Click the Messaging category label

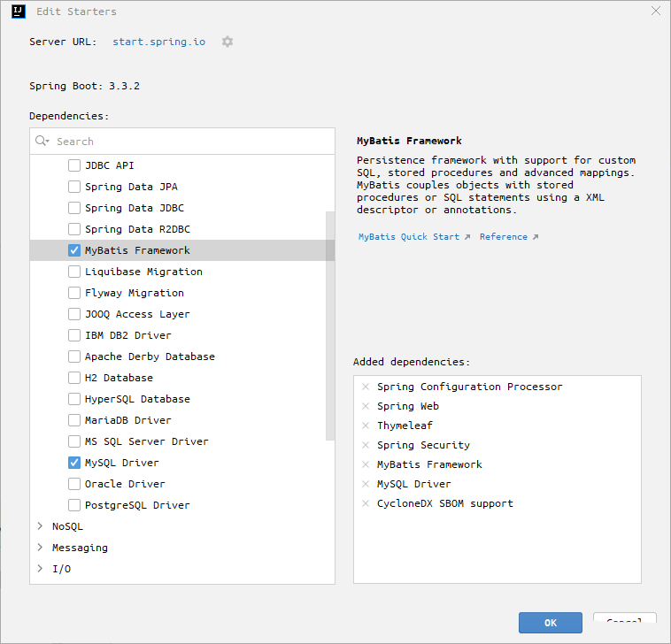click(x=80, y=548)
